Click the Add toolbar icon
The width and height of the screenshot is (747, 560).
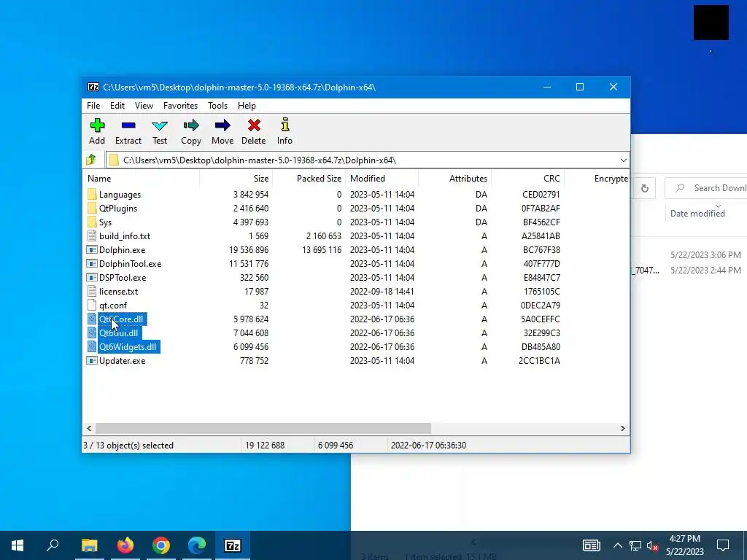click(97, 125)
